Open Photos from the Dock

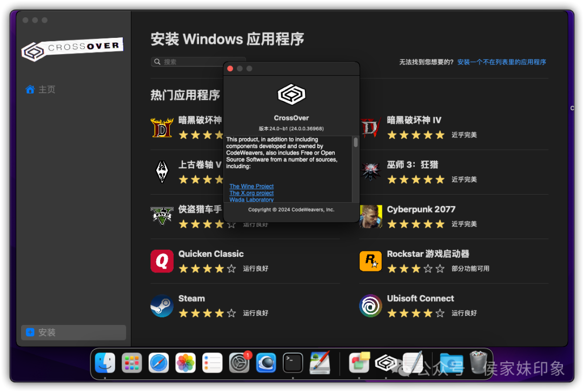[185, 363]
